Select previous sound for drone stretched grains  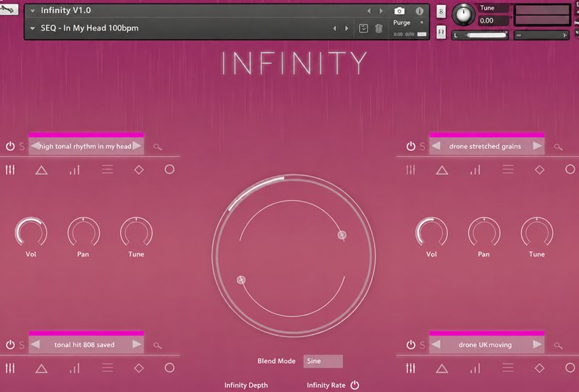(x=436, y=146)
